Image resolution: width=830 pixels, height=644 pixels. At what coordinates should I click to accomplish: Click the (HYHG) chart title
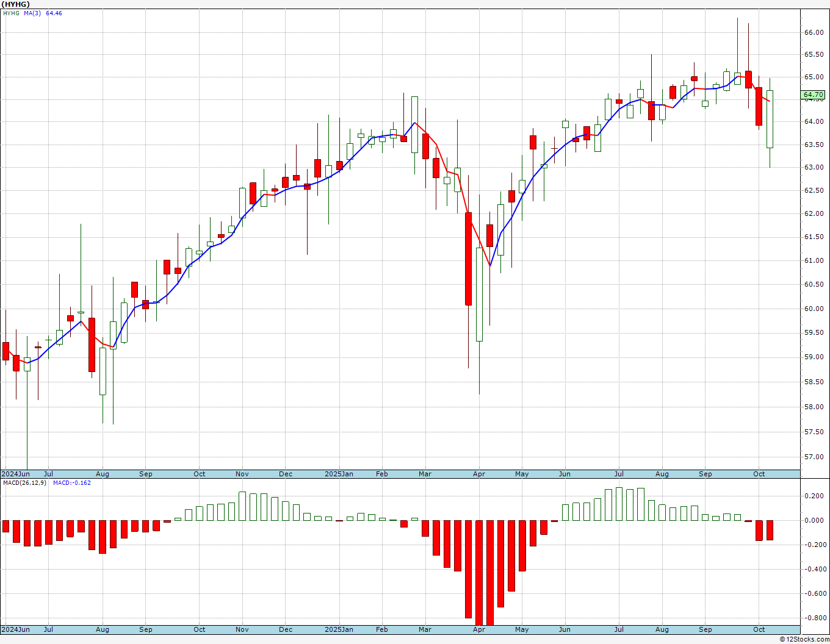coord(15,4)
